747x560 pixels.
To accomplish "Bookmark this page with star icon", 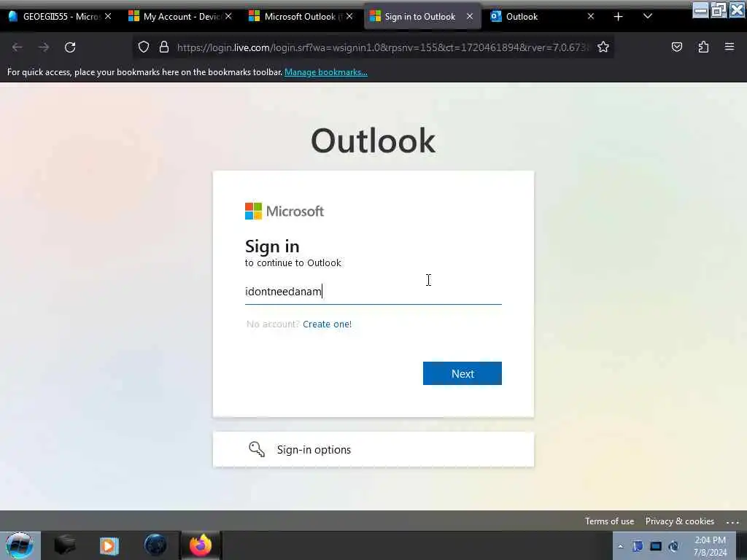I will pyautogui.click(x=603, y=47).
